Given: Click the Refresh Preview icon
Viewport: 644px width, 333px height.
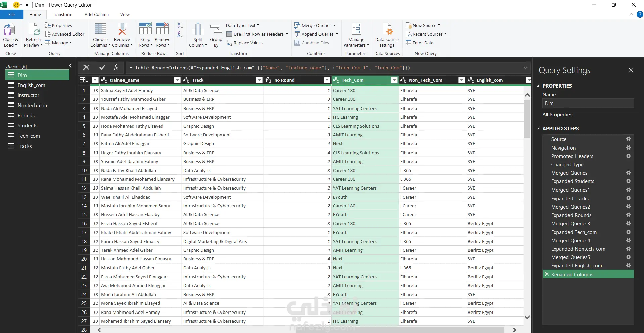Looking at the screenshot, I should click(x=34, y=29).
